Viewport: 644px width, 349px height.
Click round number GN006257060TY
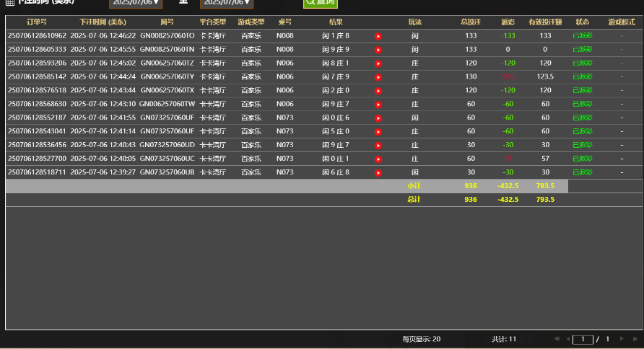click(167, 76)
